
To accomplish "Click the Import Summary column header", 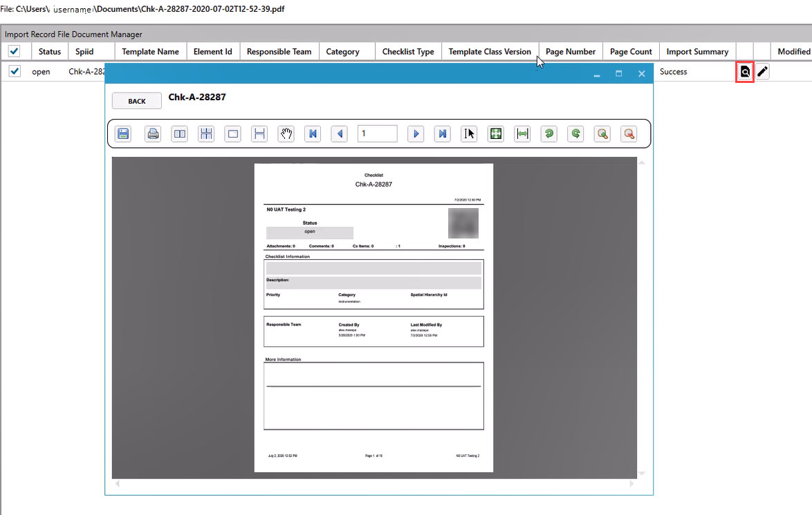I will tap(697, 51).
